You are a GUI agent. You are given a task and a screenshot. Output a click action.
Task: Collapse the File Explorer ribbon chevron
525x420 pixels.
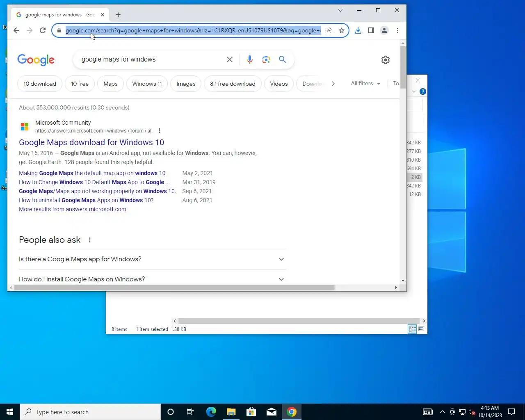[414, 91]
